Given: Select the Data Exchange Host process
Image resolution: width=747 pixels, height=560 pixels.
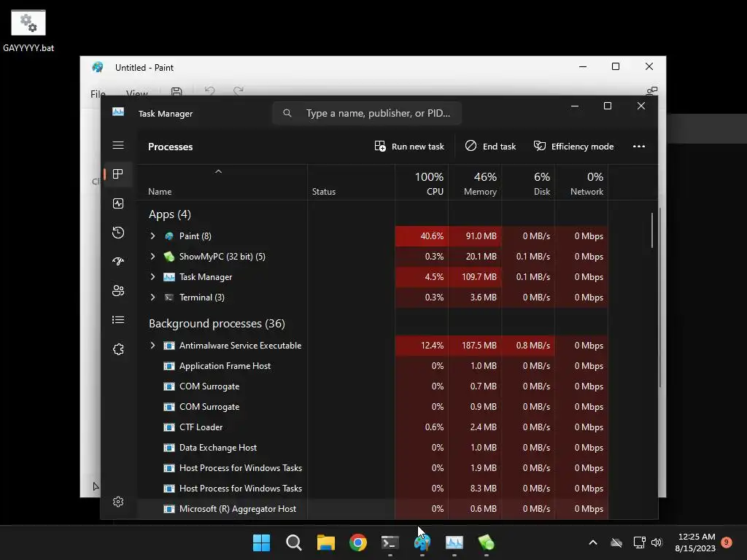Looking at the screenshot, I should click(372, 448).
